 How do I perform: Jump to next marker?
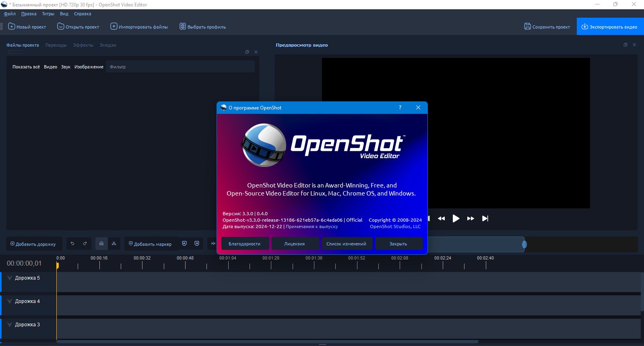(197, 243)
